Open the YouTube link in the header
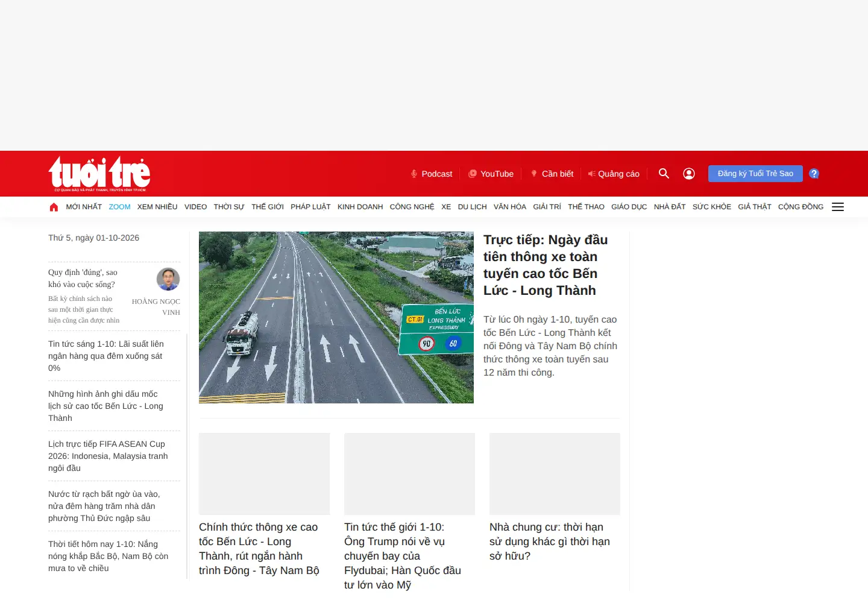 [491, 174]
